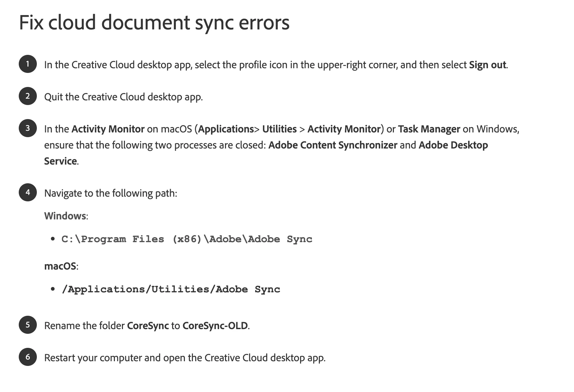Click the 'Windows:' label
The height and width of the screenshot is (392, 574).
(66, 216)
